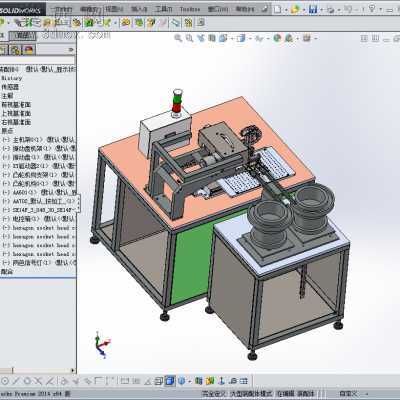Select 原点 (Origin) tree item
Image resolution: width=400 pixels, height=400 pixels.
click(x=7, y=131)
